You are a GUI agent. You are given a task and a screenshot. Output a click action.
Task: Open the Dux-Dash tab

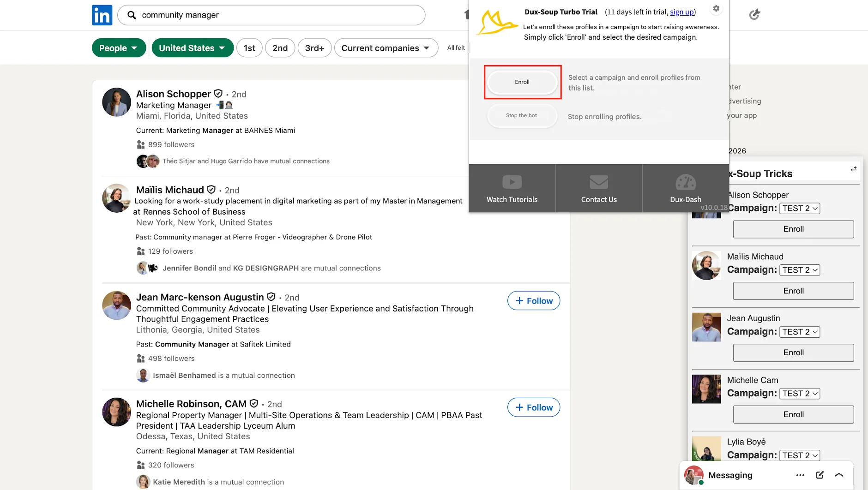tap(686, 188)
